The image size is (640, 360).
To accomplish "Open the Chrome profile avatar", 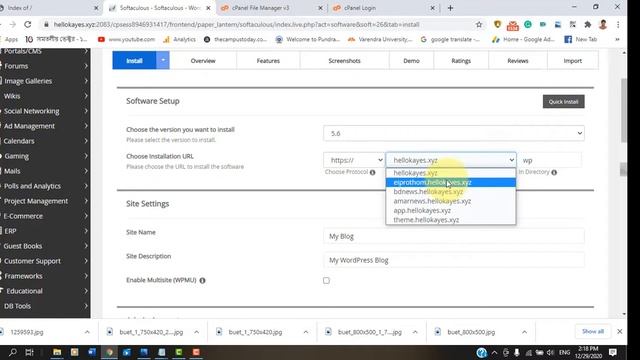I will [x=603, y=24].
